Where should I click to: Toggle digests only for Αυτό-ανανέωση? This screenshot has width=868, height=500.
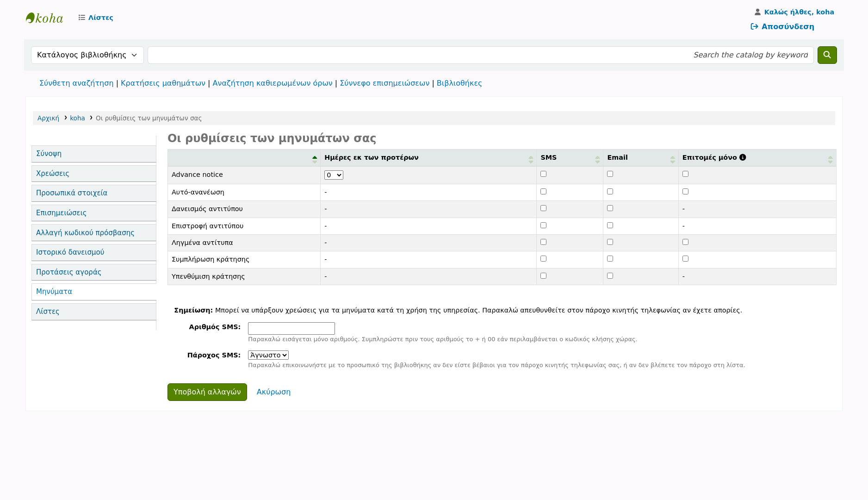[685, 192]
